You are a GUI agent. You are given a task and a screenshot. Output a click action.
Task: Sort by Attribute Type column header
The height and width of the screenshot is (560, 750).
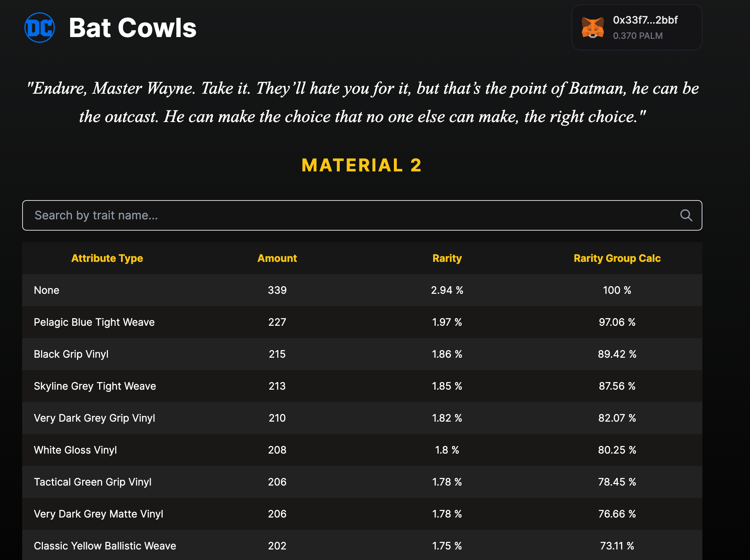(x=107, y=258)
